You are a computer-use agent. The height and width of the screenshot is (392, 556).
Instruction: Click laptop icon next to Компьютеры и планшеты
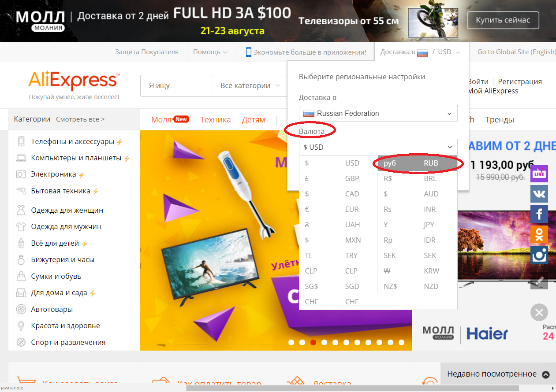[21, 158]
